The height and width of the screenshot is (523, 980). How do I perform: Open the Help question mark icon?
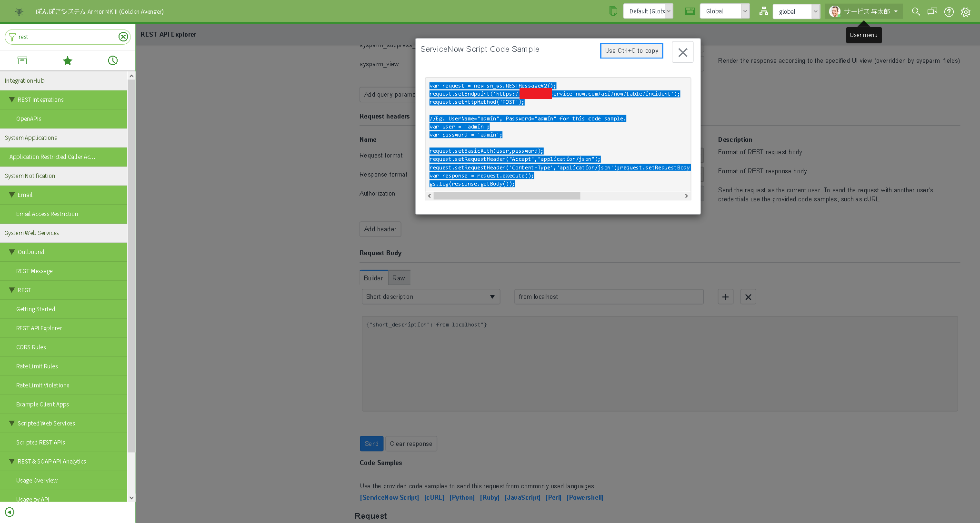949,11
